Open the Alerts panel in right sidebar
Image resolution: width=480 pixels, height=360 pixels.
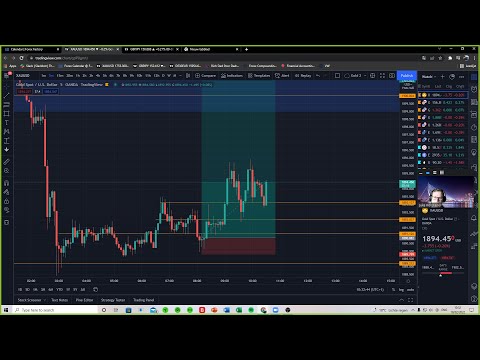point(474,89)
